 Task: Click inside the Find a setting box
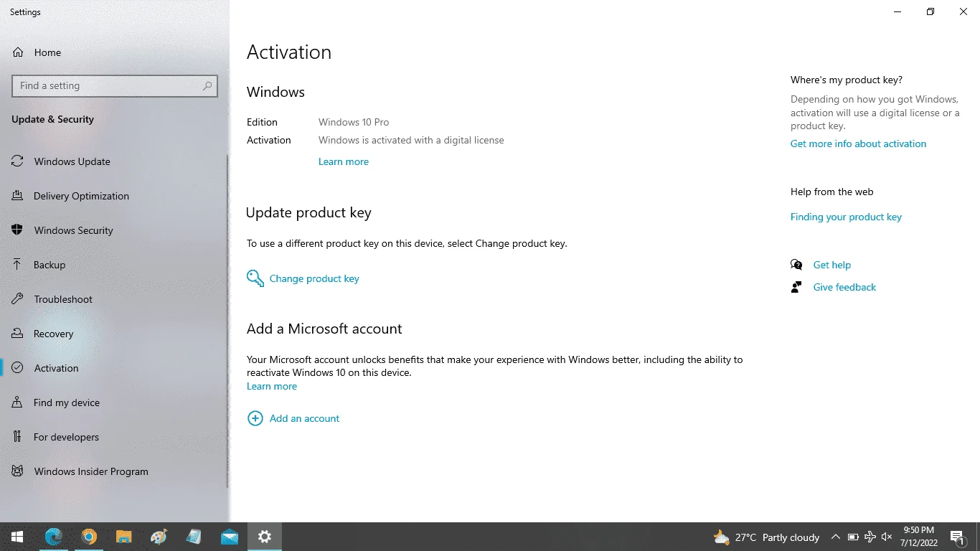tap(115, 86)
